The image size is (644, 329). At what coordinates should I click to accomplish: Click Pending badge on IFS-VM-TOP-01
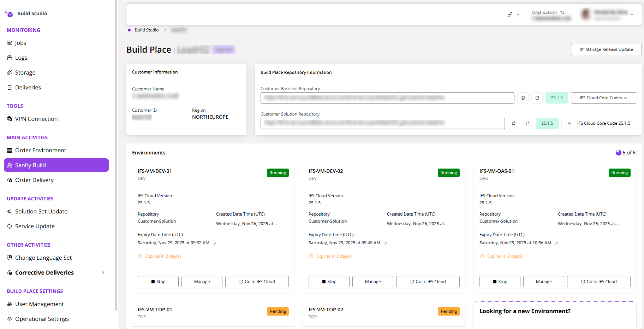coord(278,311)
